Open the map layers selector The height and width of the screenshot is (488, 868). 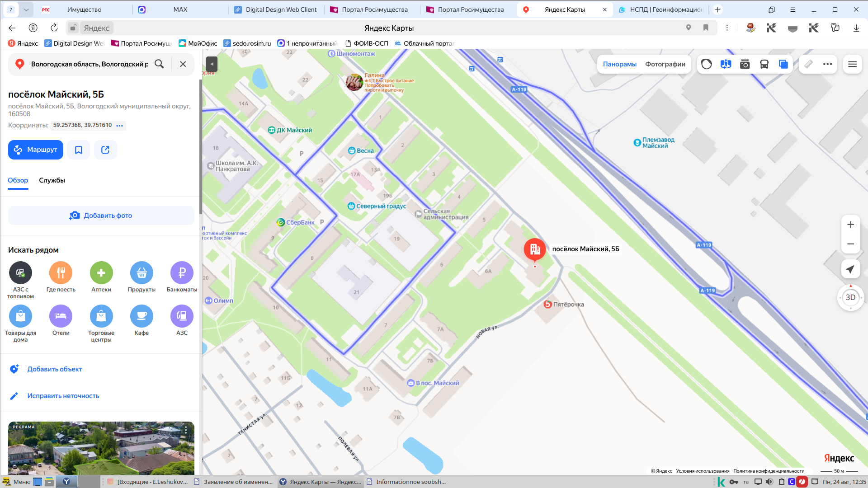tap(783, 64)
